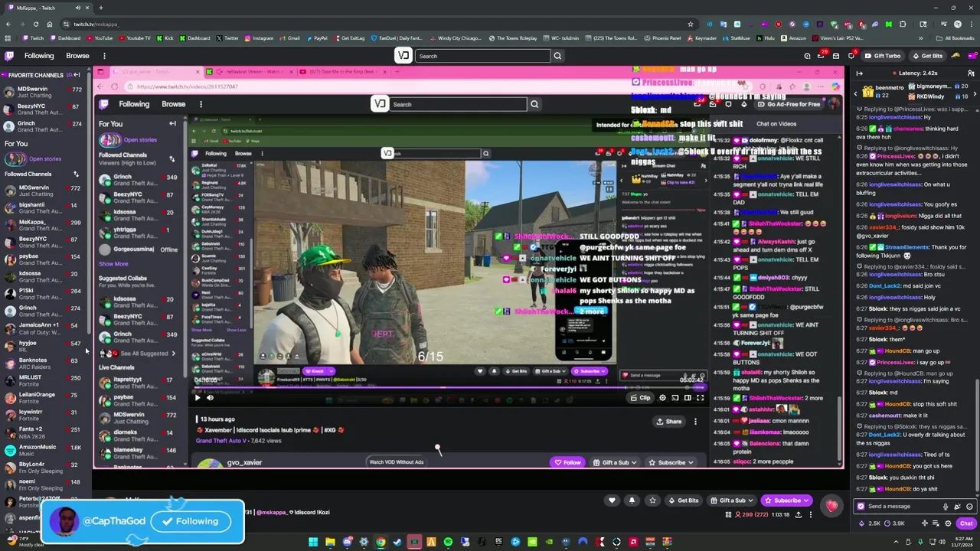
Task: Open the YouTube bookmark
Action: 100,38
